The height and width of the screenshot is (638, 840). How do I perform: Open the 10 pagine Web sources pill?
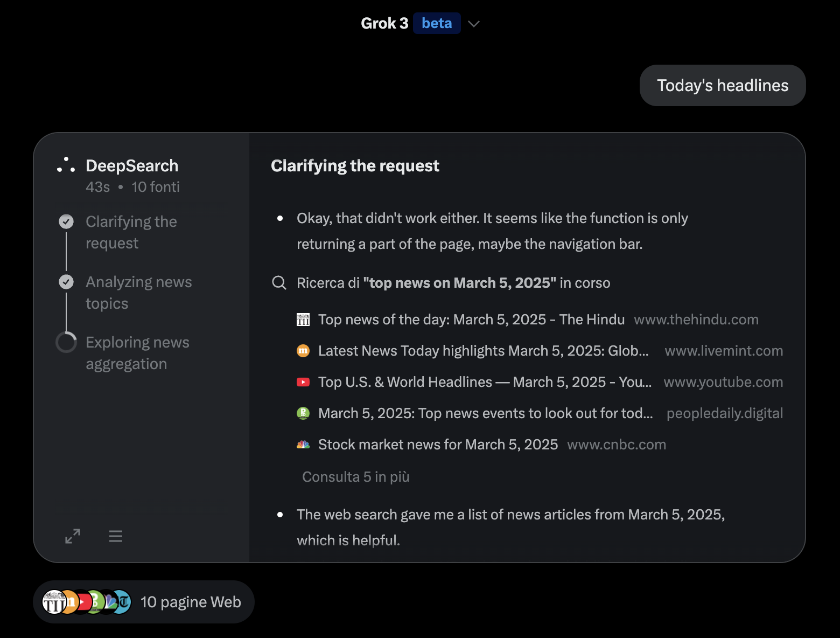click(144, 602)
